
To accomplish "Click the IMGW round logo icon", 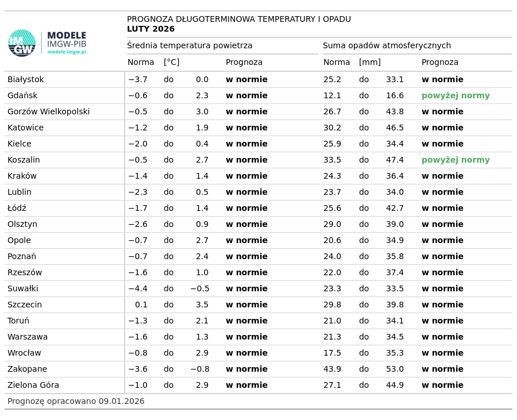I will point(22,43).
